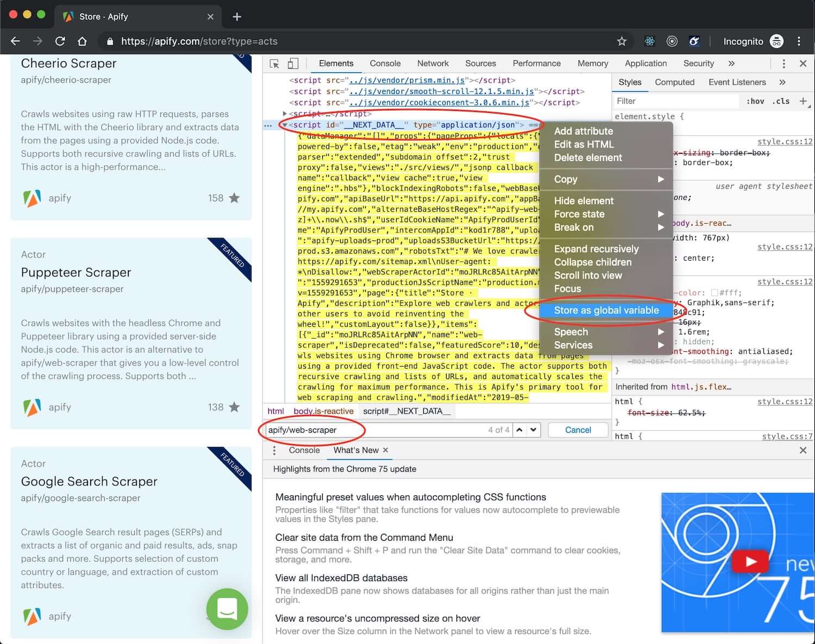This screenshot has height=644, width=815.
Task: Toggle the device toolbar icon
Action: (293, 64)
